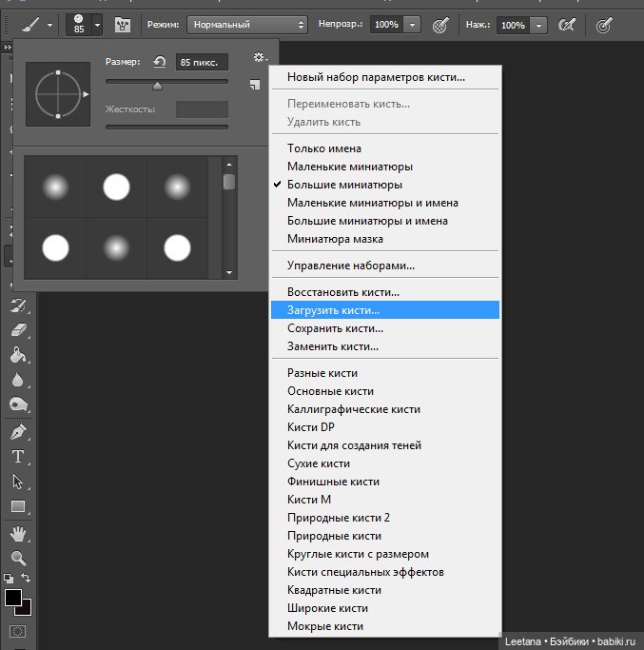644x650 pixels.
Task: Toggle the Brush panel icon
Action: (x=123, y=25)
